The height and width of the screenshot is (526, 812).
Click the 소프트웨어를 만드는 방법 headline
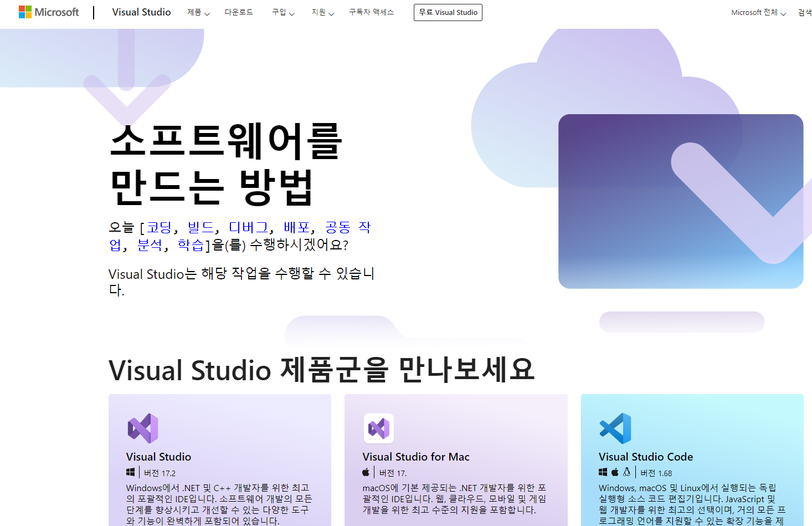226,164
